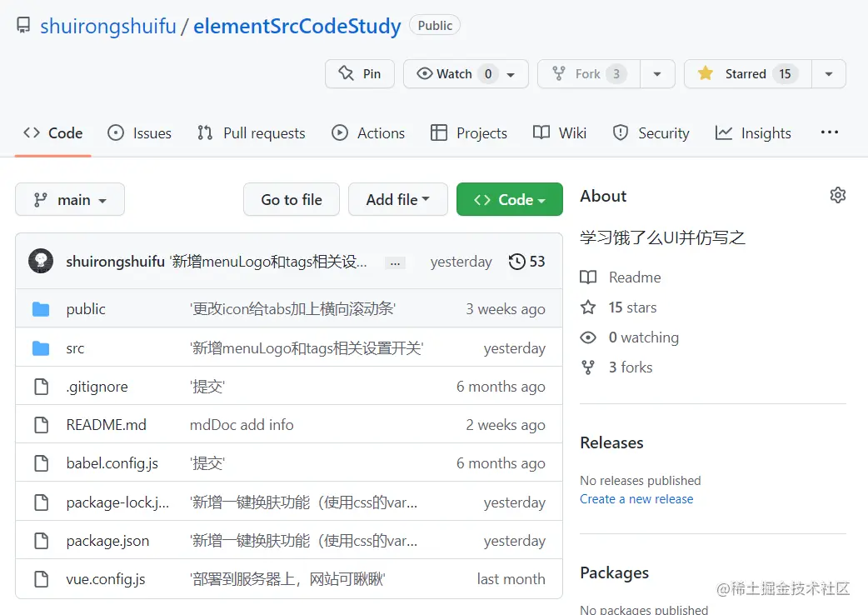Open the src folder

coord(75,348)
